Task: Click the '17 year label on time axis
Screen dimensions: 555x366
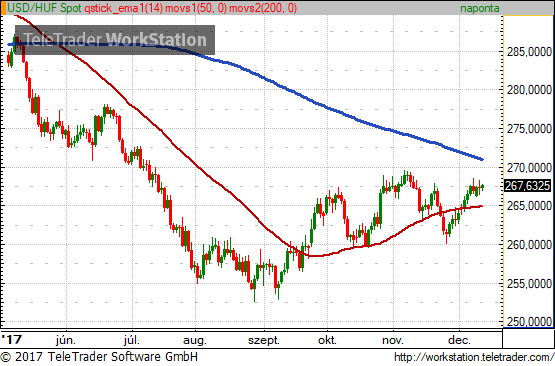Action: click(x=11, y=339)
